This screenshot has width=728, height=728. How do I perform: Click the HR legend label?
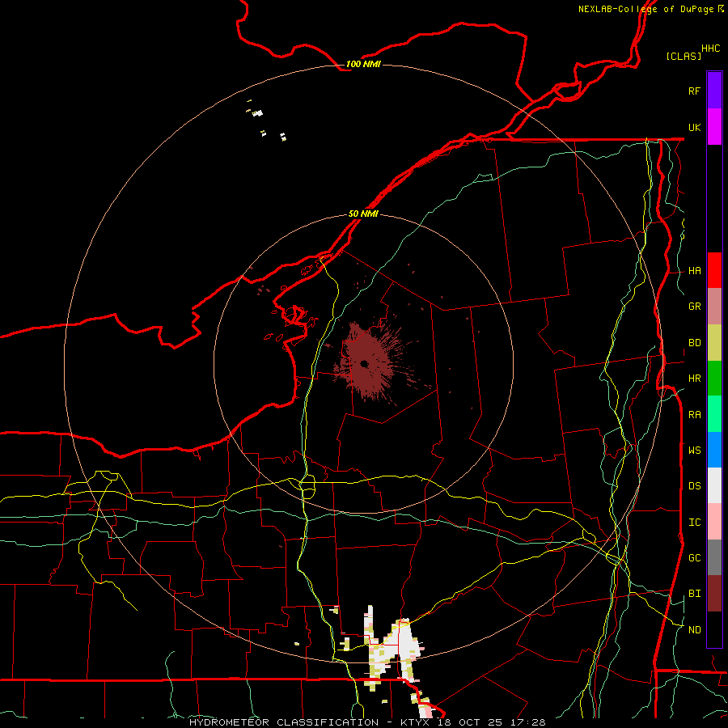point(695,379)
